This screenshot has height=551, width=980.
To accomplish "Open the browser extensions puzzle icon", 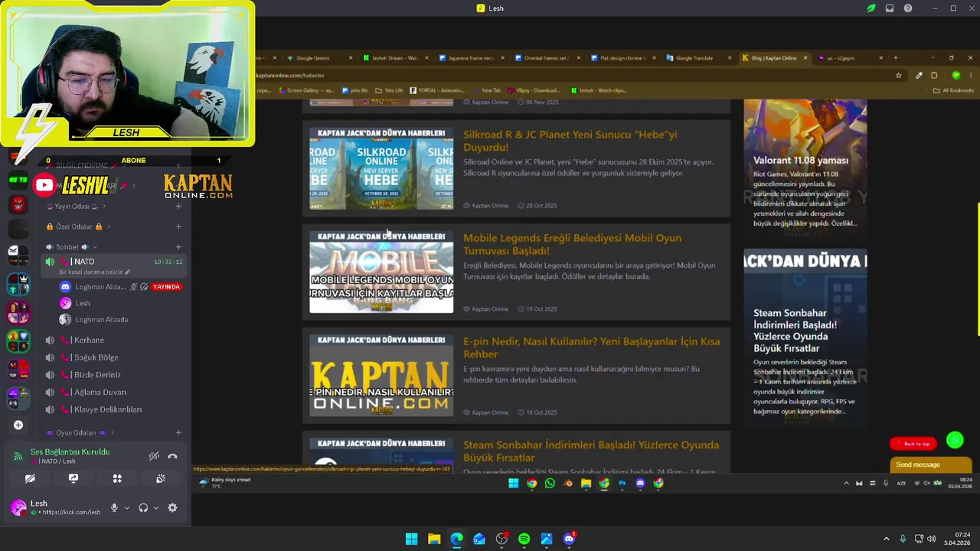I will click(x=934, y=75).
